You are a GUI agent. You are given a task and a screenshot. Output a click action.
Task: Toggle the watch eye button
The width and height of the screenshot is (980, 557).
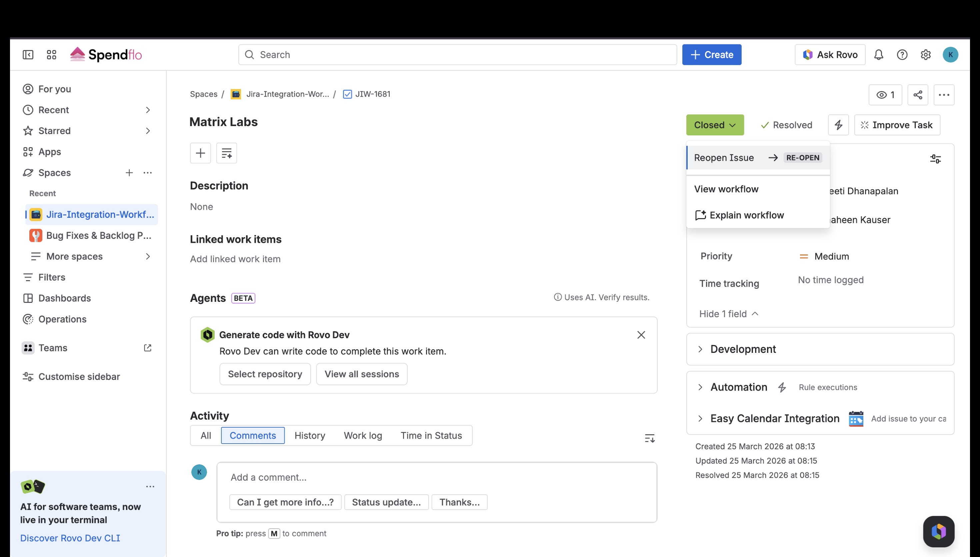pos(885,95)
